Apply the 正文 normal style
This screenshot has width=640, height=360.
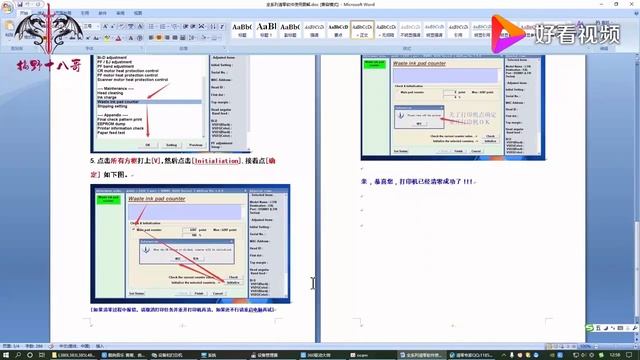[362, 30]
